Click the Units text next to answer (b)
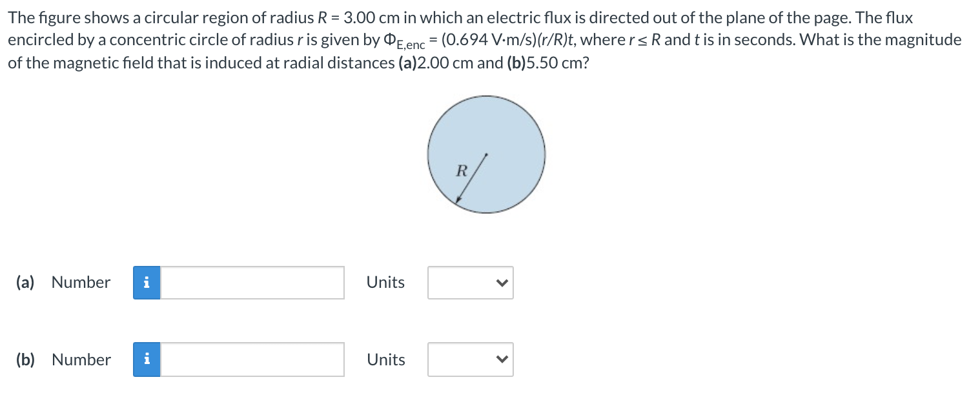980x395 pixels. coord(385,360)
